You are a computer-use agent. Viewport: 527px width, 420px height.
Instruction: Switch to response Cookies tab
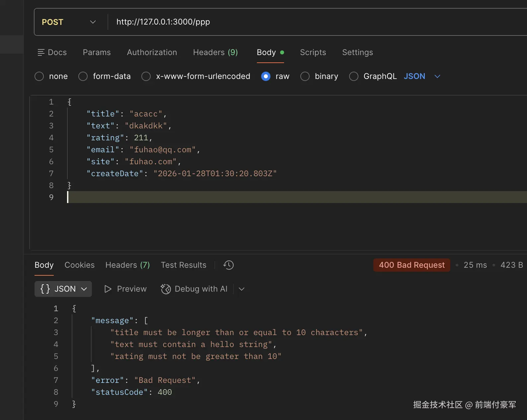79,265
